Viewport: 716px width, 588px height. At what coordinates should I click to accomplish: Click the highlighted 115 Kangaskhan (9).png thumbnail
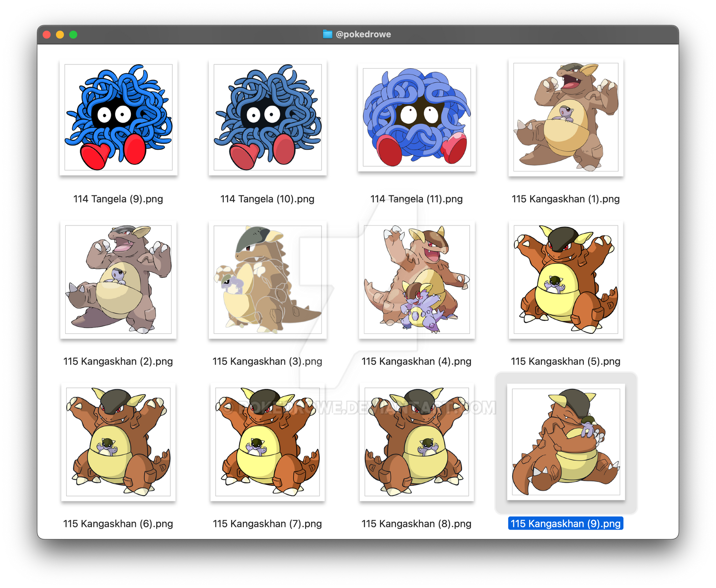tap(566, 442)
